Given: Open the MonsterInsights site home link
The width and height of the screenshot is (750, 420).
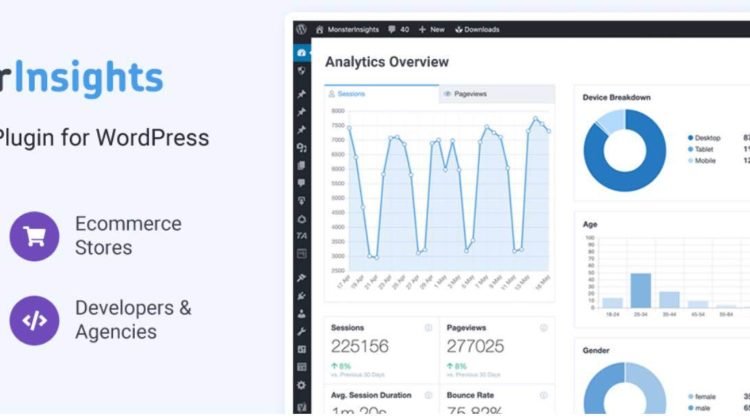Looking at the screenshot, I should pyautogui.click(x=347, y=29).
